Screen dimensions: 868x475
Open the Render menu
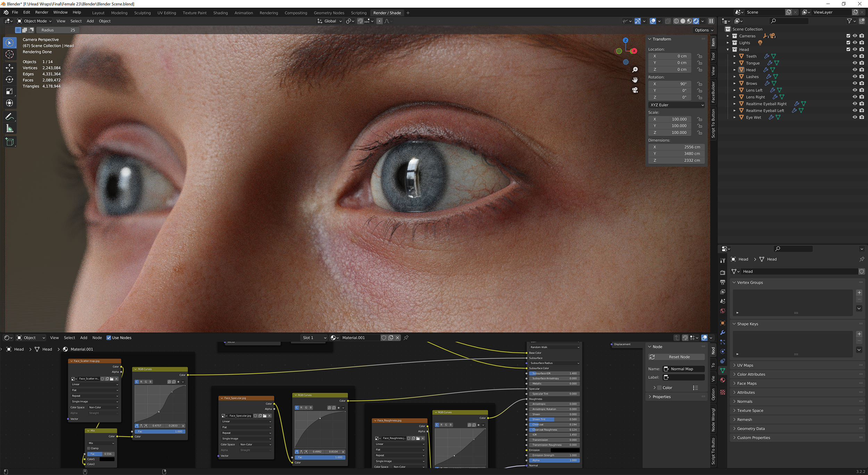tap(42, 13)
